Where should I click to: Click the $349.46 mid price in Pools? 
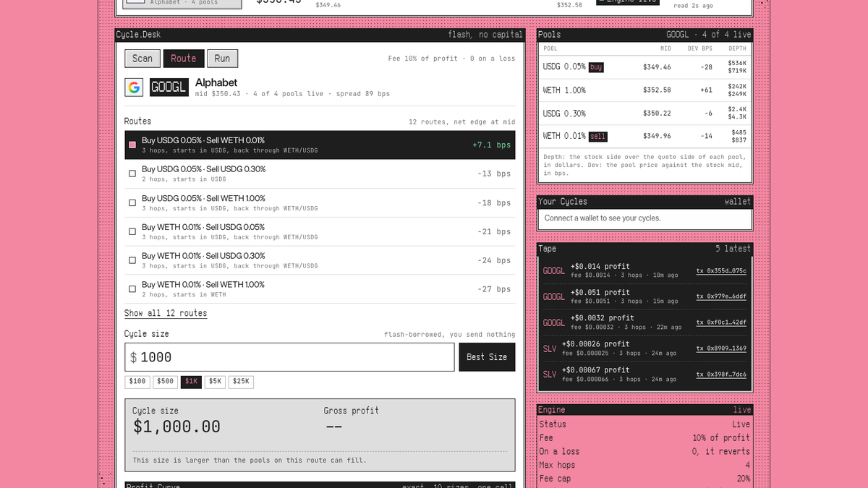pyautogui.click(x=657, y=67)
